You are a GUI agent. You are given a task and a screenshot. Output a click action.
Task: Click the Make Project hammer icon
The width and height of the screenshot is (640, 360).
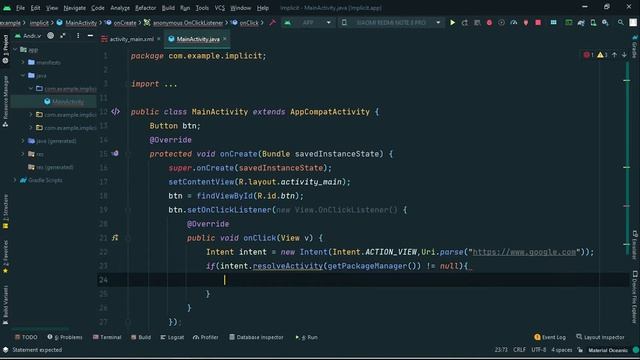(273, 22)
